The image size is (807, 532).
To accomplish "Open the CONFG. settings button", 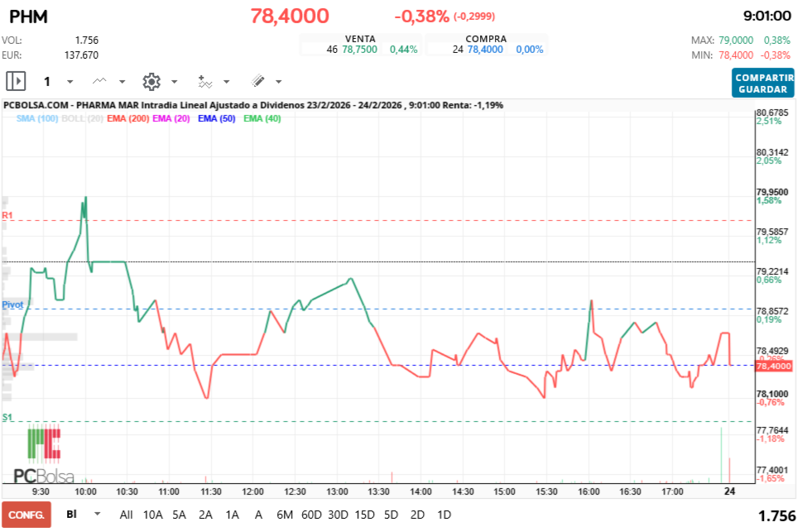I will tap(26, 515).
